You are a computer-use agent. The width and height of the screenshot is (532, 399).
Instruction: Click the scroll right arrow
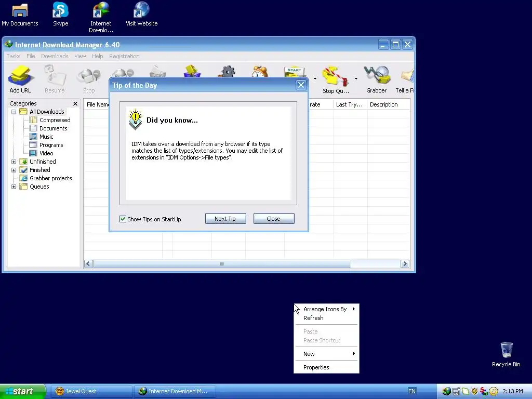point(405,263)
